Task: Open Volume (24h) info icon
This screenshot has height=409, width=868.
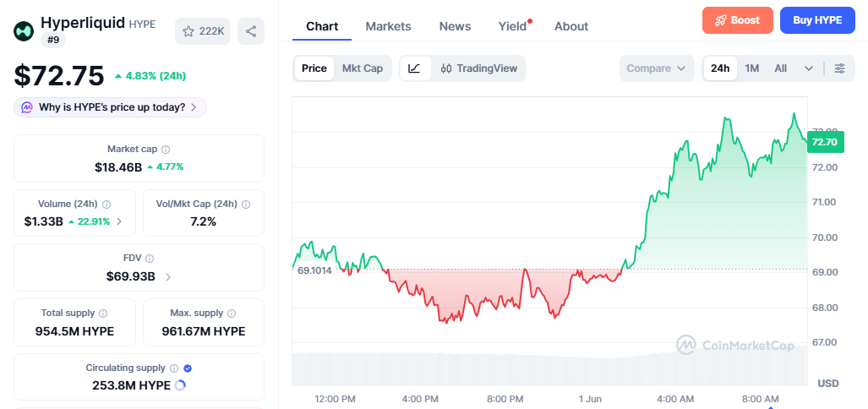Action: pyautogui.click(x=106, y=204)
